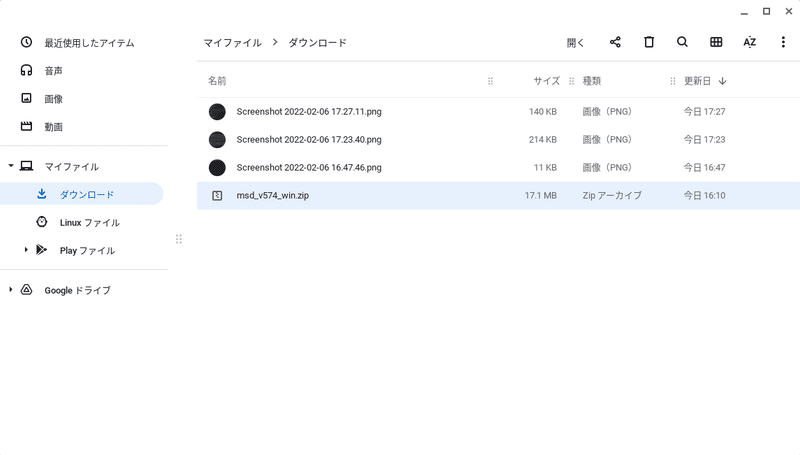Click ダウンロード in the breadcrumb
Image resolution: width=800 pixels, height=455 pixels.
point(317,43)
